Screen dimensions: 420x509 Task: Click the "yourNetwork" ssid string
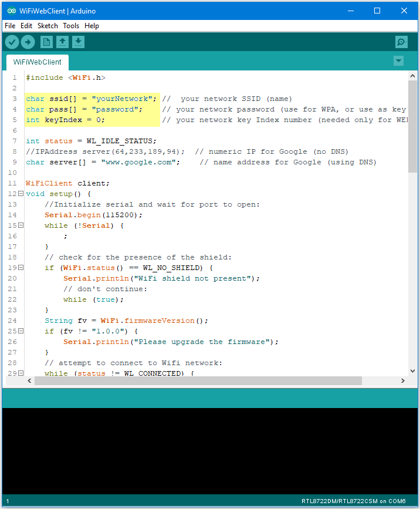click(122, 99)
